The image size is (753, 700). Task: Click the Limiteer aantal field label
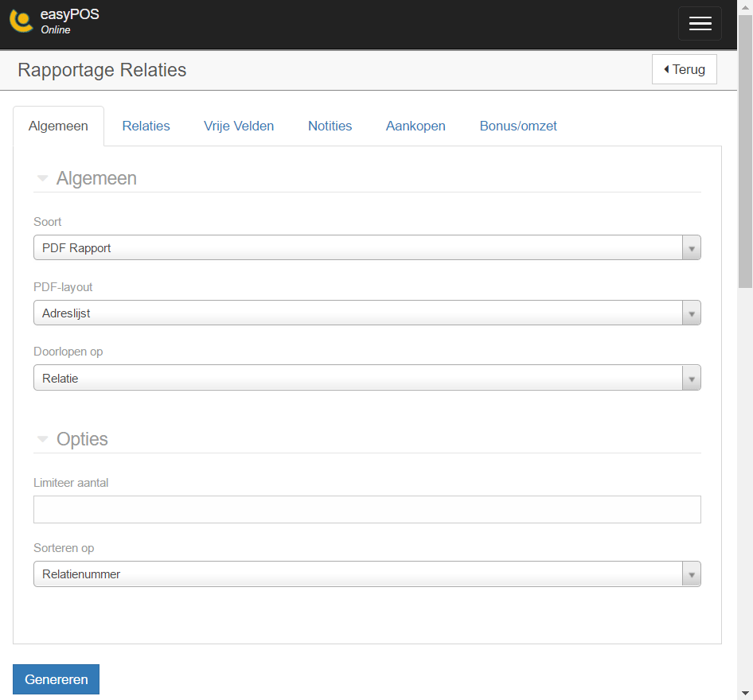point(71,483)
